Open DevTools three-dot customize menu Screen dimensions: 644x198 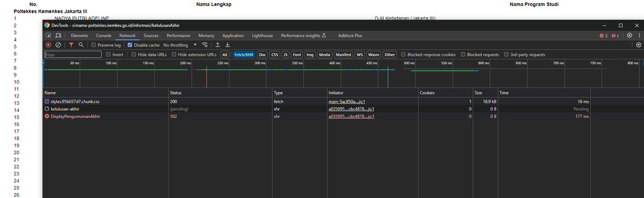[639, 35]
